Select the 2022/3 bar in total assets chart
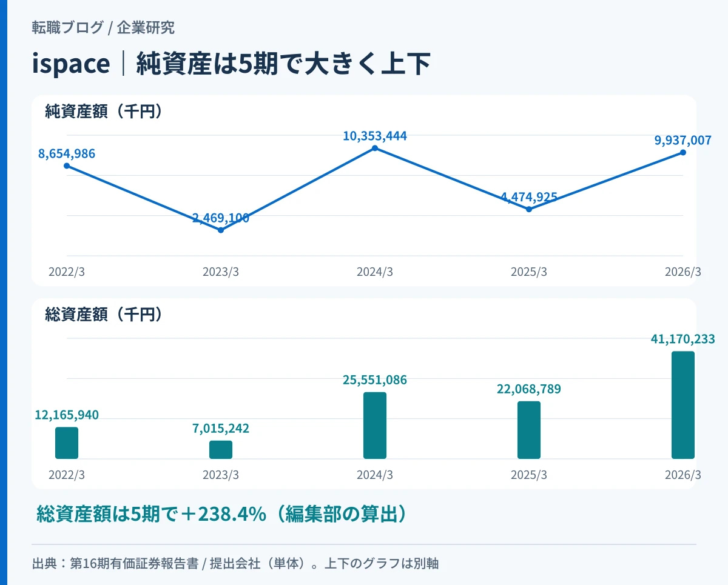The image size is (728, 585). coord(67,443)
